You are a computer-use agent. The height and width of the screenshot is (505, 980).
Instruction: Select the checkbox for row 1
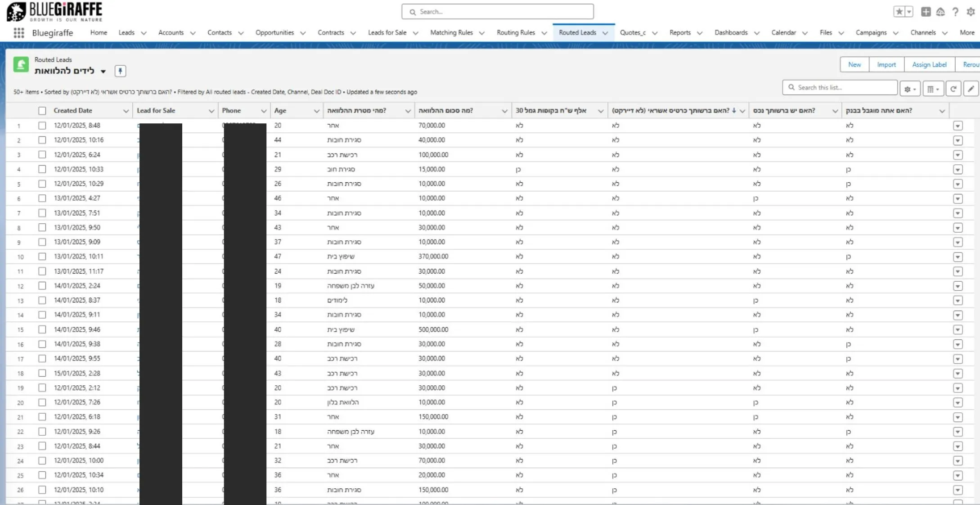click(x=42, y=126)
